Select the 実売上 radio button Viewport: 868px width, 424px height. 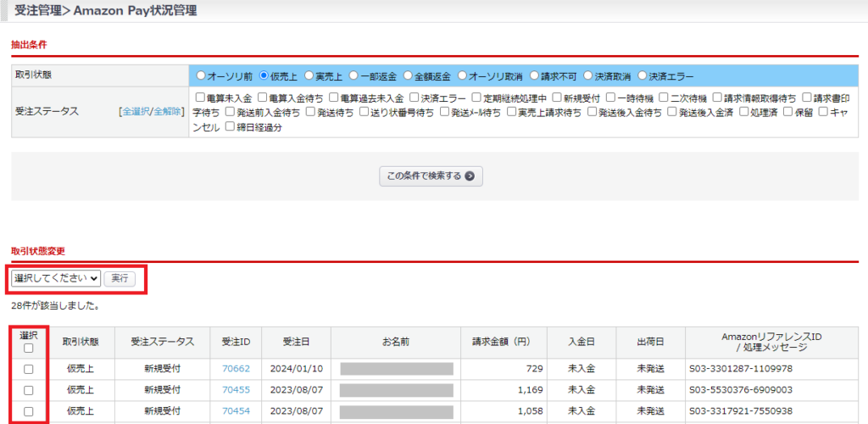coord(309,75)
